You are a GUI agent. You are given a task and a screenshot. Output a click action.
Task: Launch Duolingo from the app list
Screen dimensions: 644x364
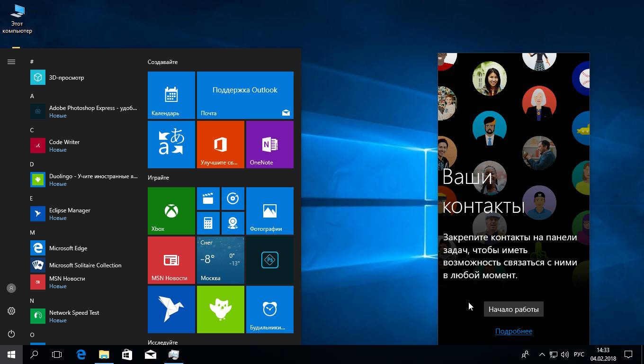(x=84, y=180)
